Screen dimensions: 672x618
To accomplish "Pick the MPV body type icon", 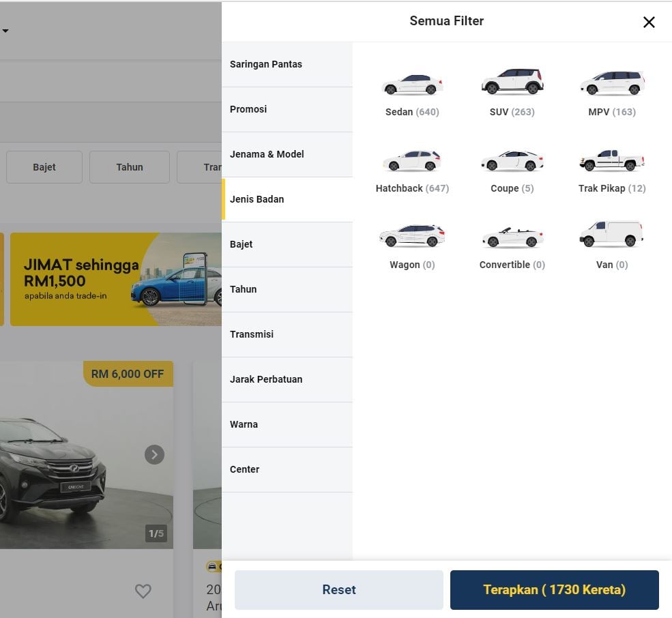I will (x=612, y=83).
